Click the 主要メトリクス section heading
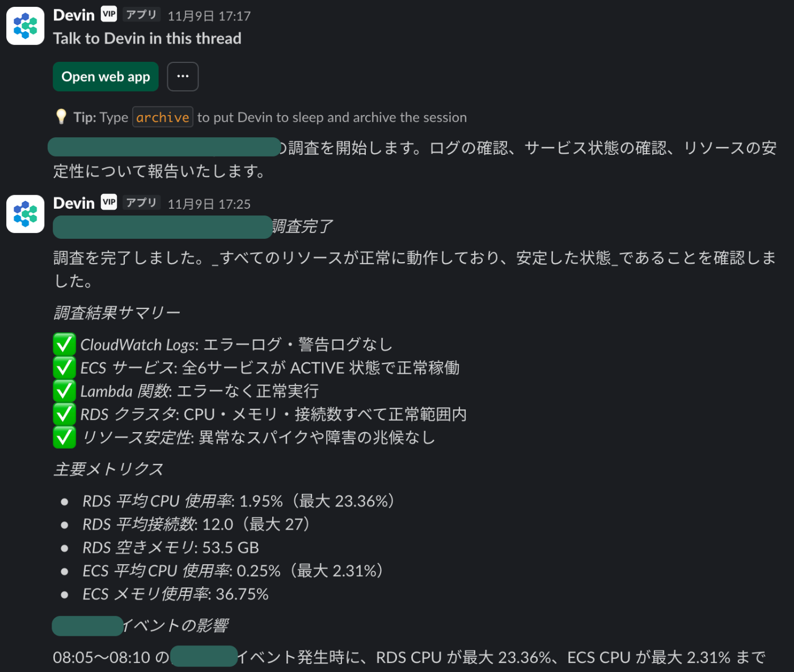The image size is (794, 672). (x=108, y=469)
